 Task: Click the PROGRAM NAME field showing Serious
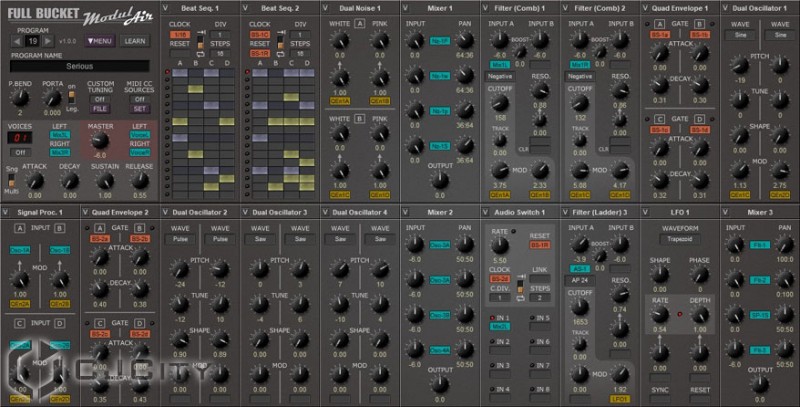(x=80, y=66)
